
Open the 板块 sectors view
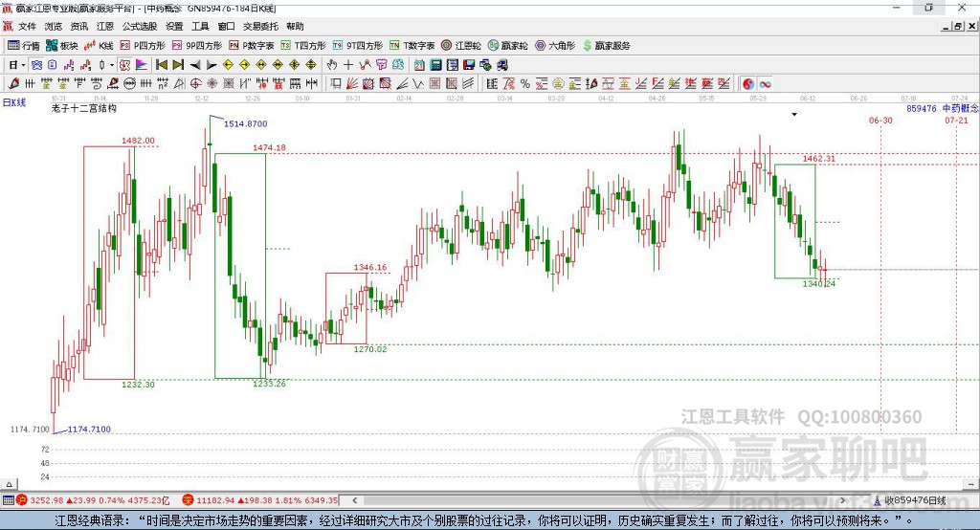coord(62,46)
